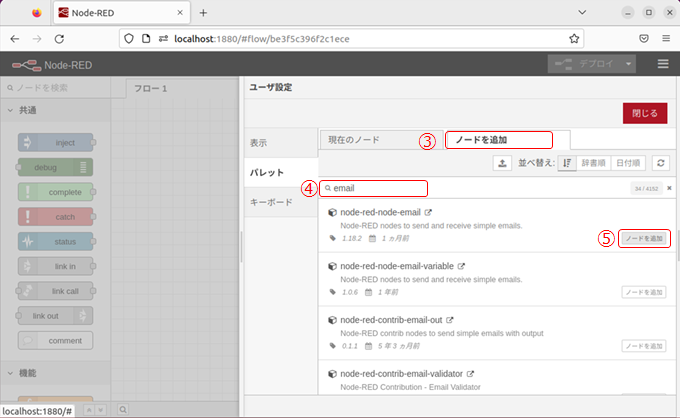Click the upload module icon button
The image size is (680, 418).
(504, 162)
